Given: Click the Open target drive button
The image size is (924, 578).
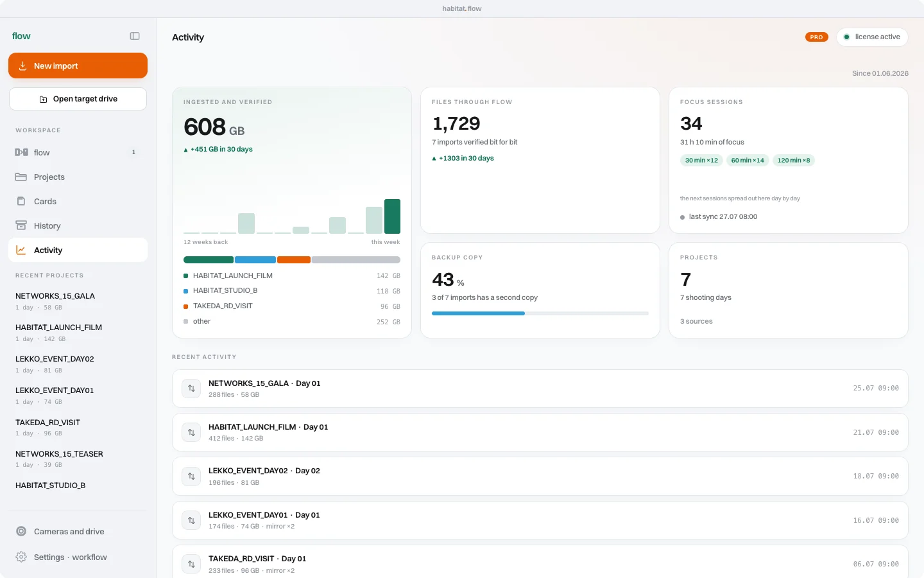Looking at the screenshot, I should tap(78, 99).
